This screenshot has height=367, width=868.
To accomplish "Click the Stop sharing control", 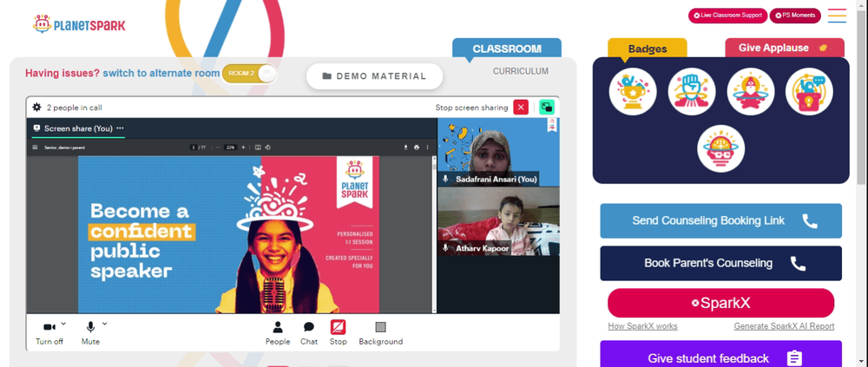I will point(339,333).
